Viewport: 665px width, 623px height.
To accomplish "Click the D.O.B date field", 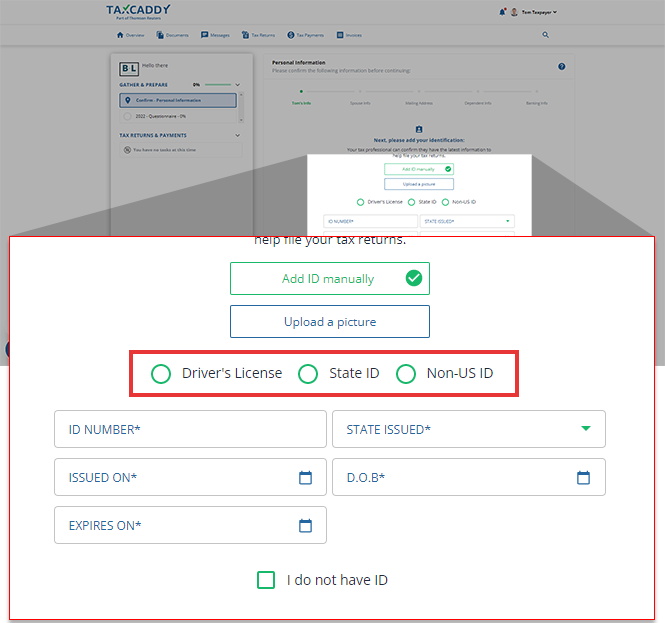I will click(x=469, y=477).
